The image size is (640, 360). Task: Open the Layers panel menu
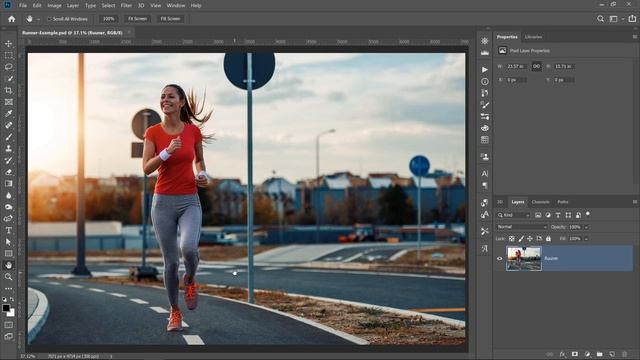[635, 202]
